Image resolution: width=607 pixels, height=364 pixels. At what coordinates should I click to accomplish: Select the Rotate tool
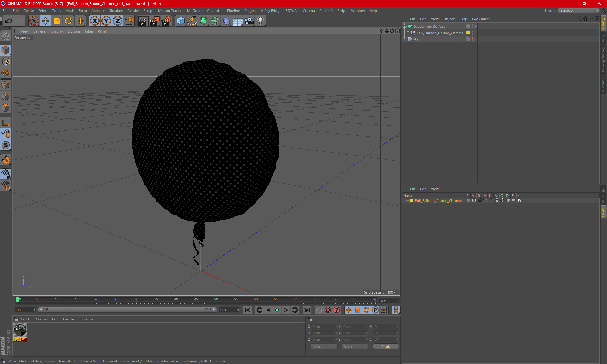click(x=68, y=21)
